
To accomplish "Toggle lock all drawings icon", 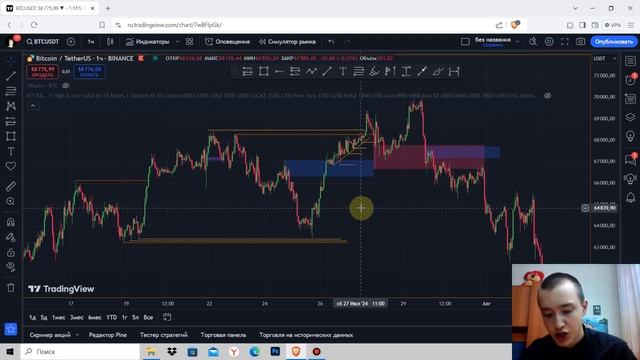I will click(11, 252).
